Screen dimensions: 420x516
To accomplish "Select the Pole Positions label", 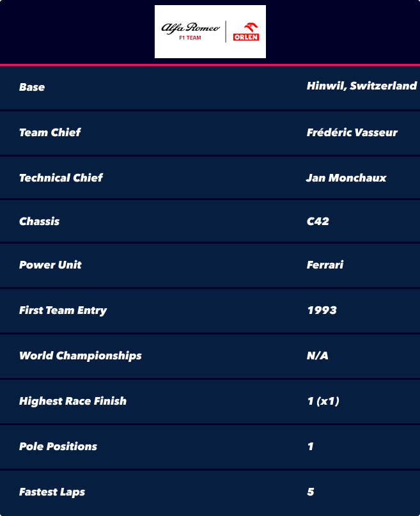I will 58,446.
